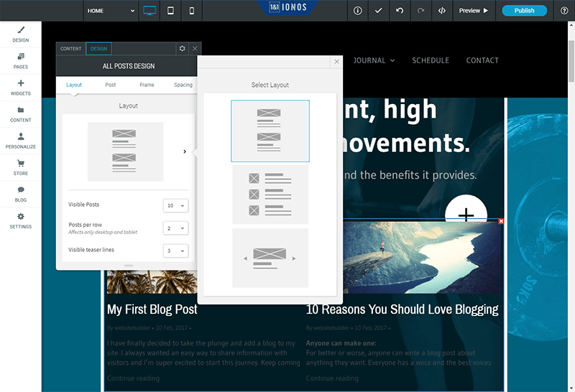Delete widget with red X icon
This screenshot has height=392, width=575.
tap(501, 221)
